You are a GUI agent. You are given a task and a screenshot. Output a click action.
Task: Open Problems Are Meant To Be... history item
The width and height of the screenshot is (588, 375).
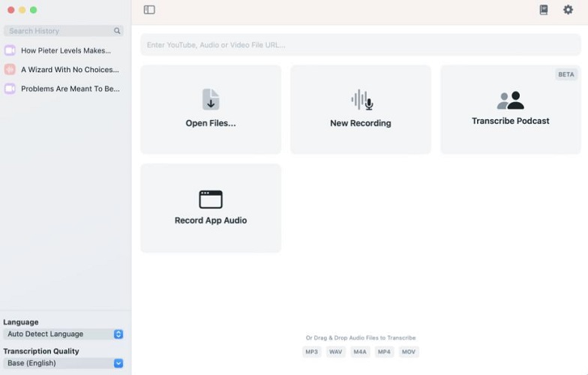point(63,88)
